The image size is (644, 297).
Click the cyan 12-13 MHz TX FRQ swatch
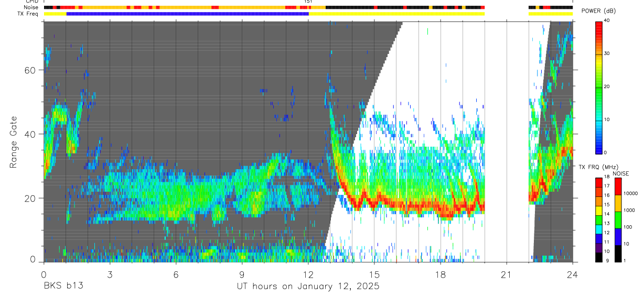coord(598,228)
